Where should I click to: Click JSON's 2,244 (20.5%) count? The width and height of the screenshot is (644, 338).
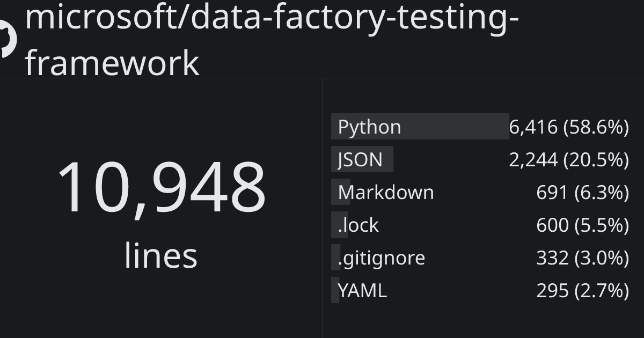[x=569, y=159]
